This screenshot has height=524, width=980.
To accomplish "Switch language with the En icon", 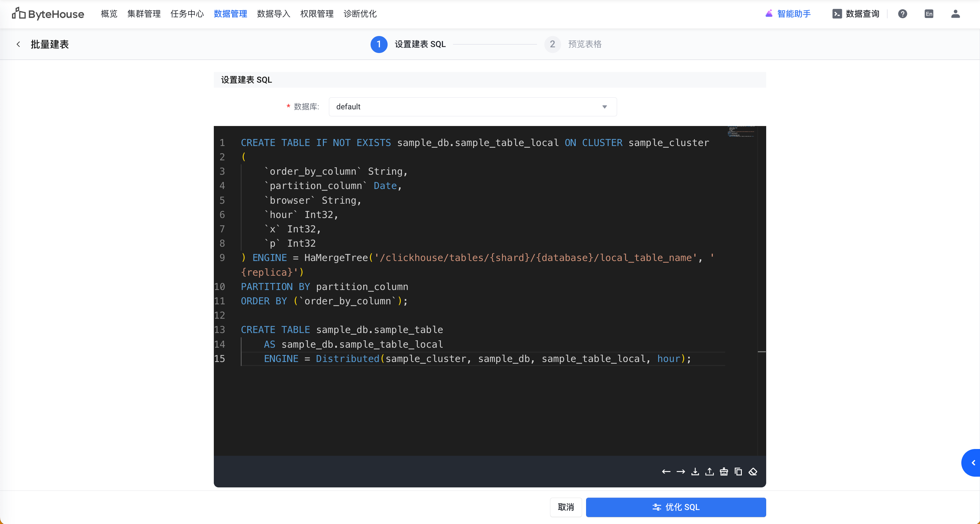I will [x=929, y=14].
